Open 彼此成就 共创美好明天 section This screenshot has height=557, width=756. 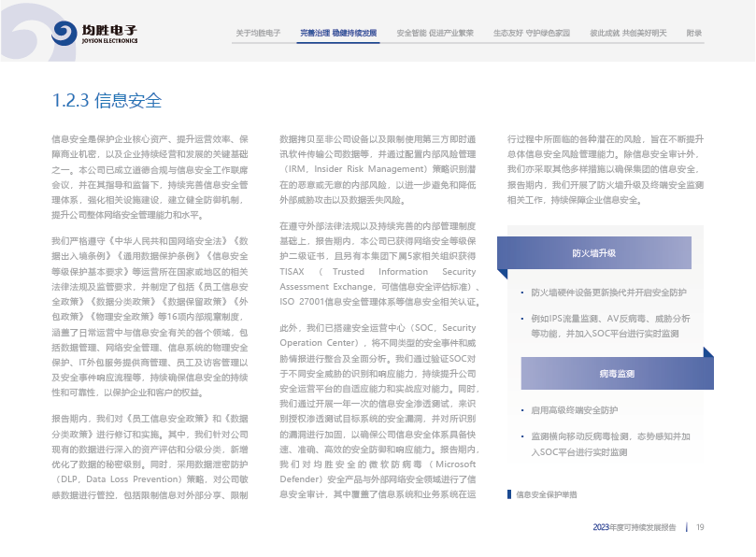click(x=628, y=33)
